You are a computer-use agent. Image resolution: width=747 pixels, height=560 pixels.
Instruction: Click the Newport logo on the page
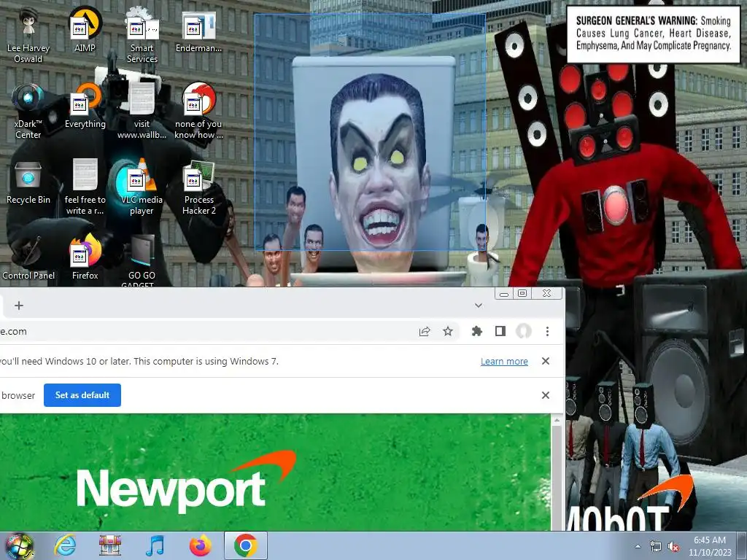186,482
